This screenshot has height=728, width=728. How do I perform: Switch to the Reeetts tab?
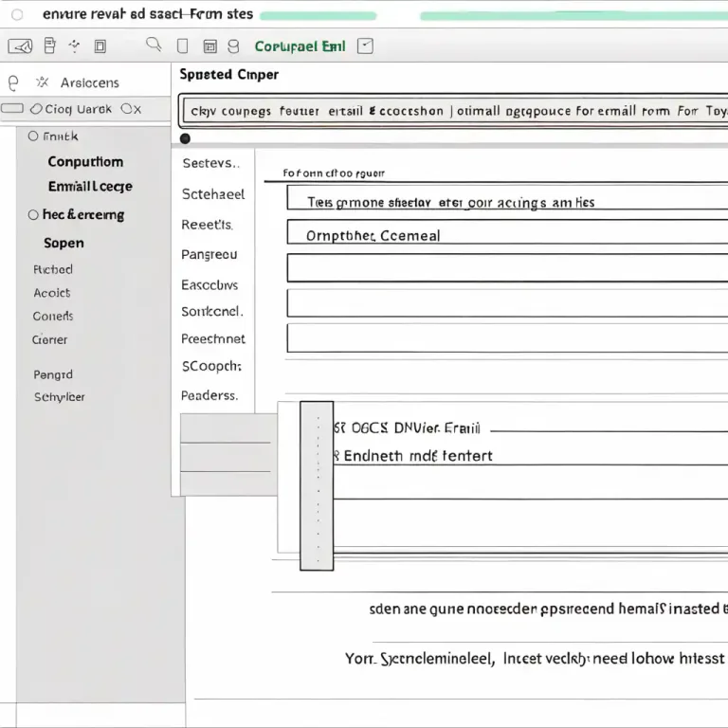click(207, 225)
